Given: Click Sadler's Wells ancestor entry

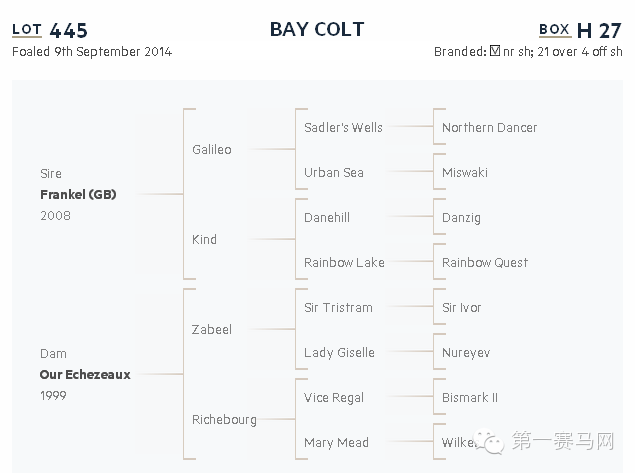Looking at the screenshot, I should click(343, 128).
